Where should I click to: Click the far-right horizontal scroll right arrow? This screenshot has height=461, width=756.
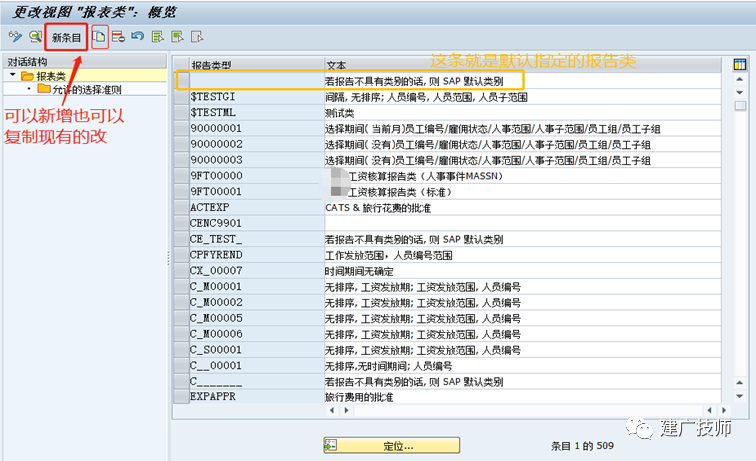point(724,410)
